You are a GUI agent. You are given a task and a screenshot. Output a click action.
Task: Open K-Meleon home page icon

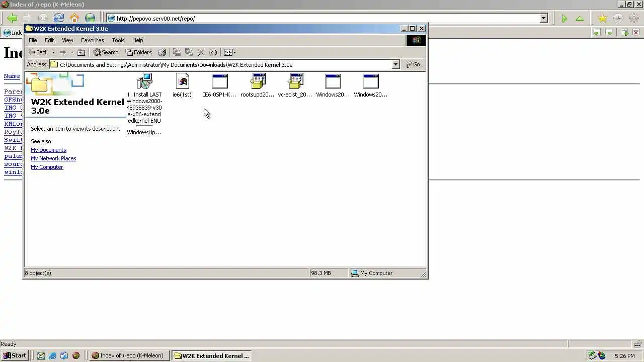click(x=74, y=18)
